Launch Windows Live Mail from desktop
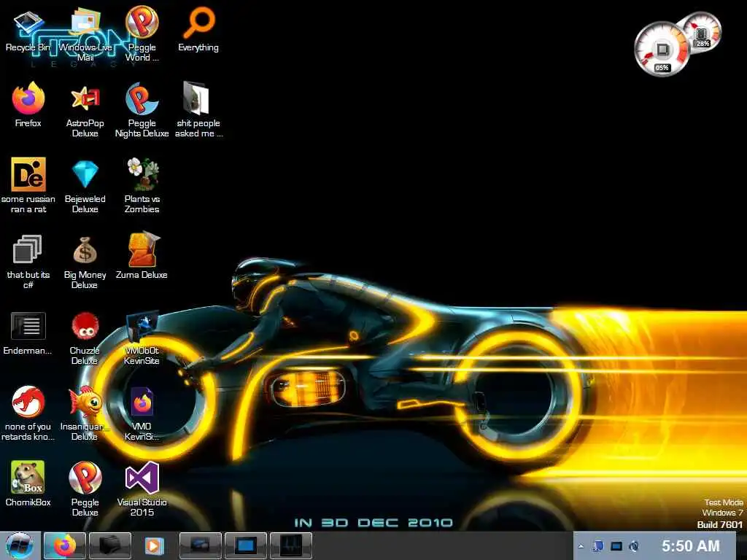 click(85, 34)
